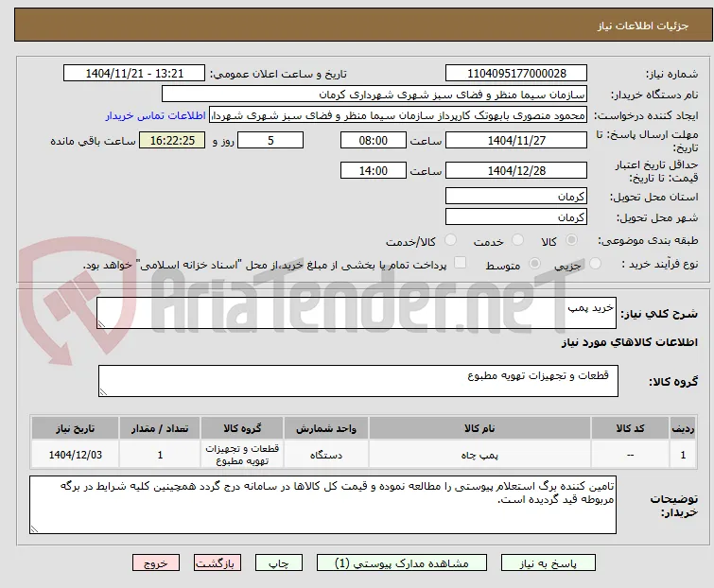Image resolution: width=714 pixels, height=588 pixels.
Task: Click the announcement date 1404/11/21 - 13:21 field
Action: (x=134, y=74)
